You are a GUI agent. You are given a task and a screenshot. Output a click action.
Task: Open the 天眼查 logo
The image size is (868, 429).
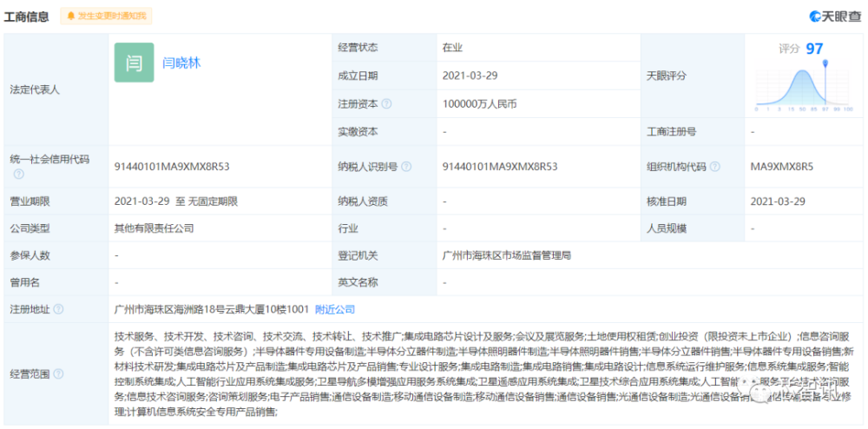[x=835, y=16]
